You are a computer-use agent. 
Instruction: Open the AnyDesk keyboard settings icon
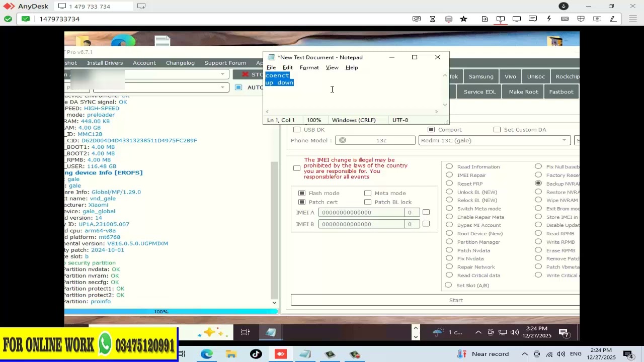pos(565,19)
